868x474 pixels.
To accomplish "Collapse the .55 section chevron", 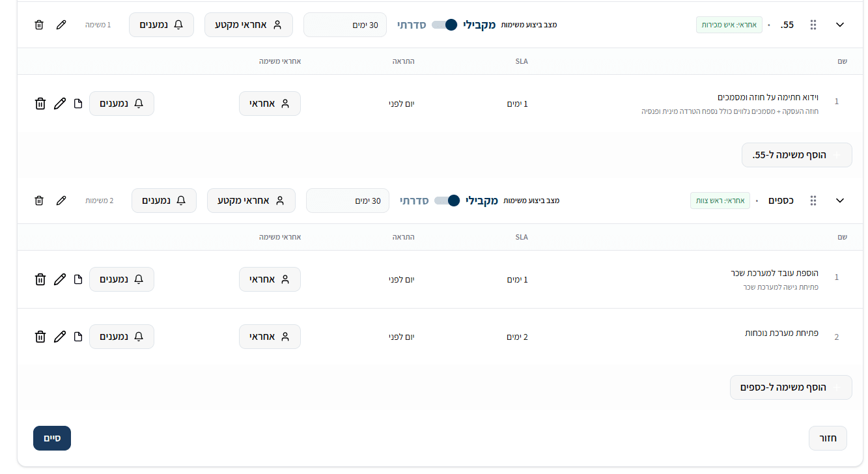I will click(840, 25).
